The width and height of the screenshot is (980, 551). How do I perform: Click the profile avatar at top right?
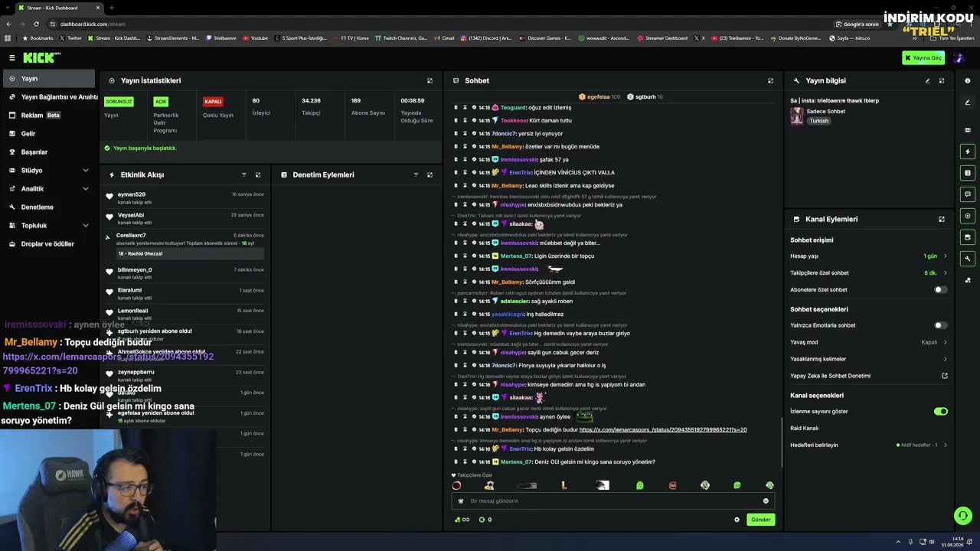(x=959, y=57)
